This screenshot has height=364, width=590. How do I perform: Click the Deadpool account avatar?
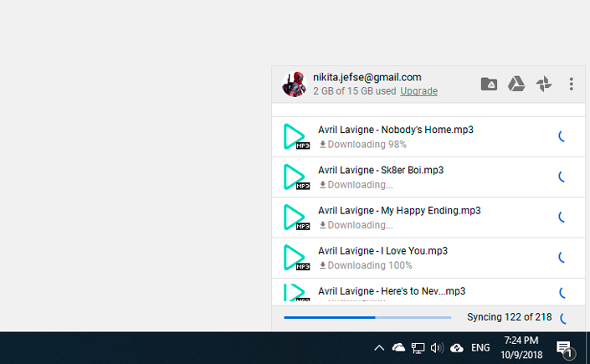point(295,84)
